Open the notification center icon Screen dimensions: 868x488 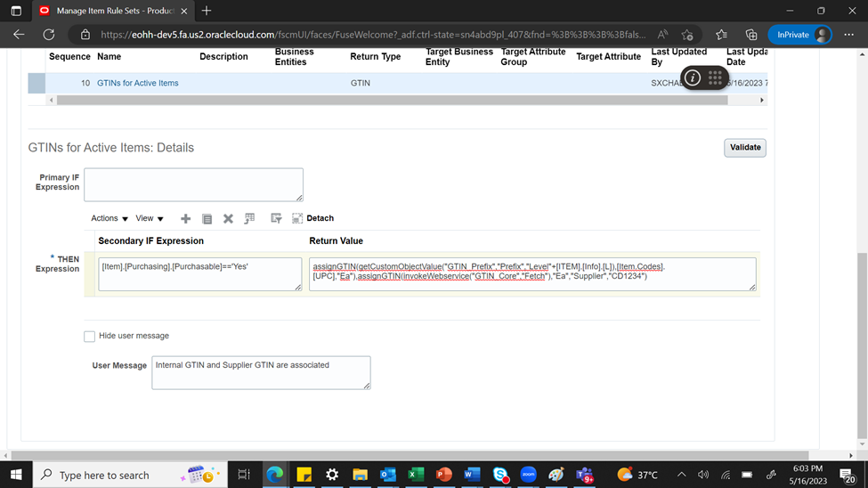tap(847, 476)
